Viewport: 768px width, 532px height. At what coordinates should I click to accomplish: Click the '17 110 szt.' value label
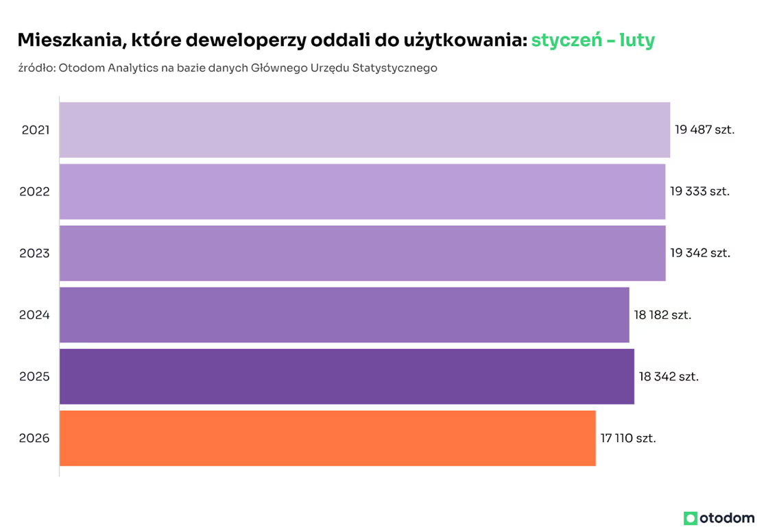(x=628, y=438)
